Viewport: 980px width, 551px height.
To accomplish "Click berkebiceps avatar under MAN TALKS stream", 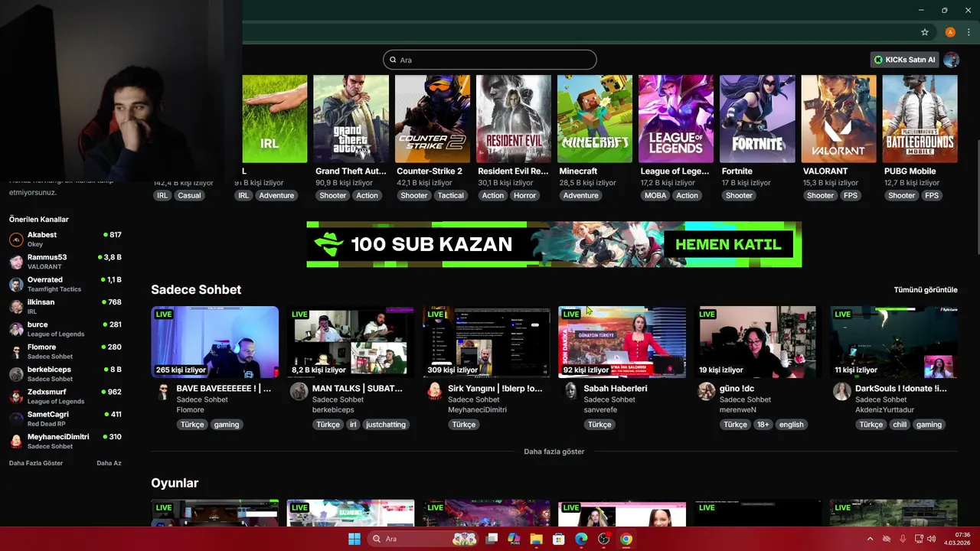I will tap(299, 392).
